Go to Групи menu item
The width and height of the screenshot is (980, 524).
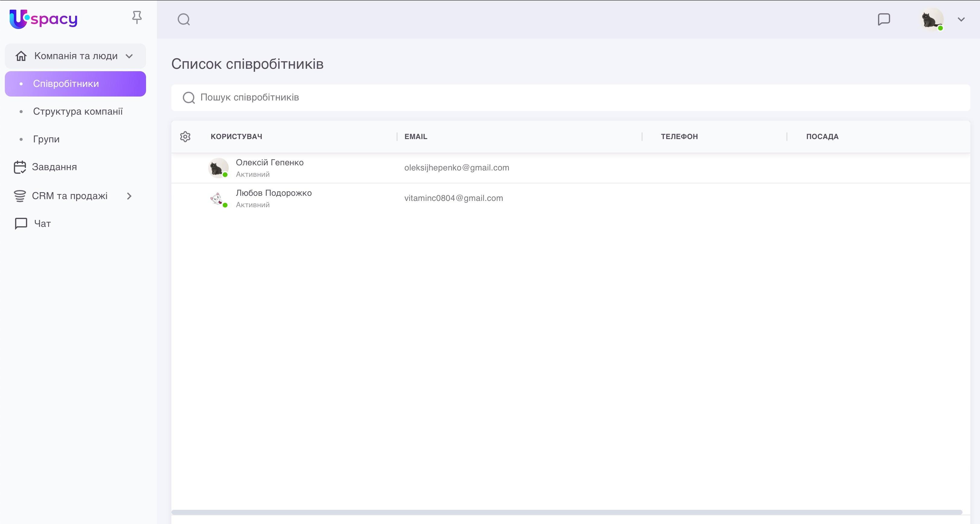[46, 139]
